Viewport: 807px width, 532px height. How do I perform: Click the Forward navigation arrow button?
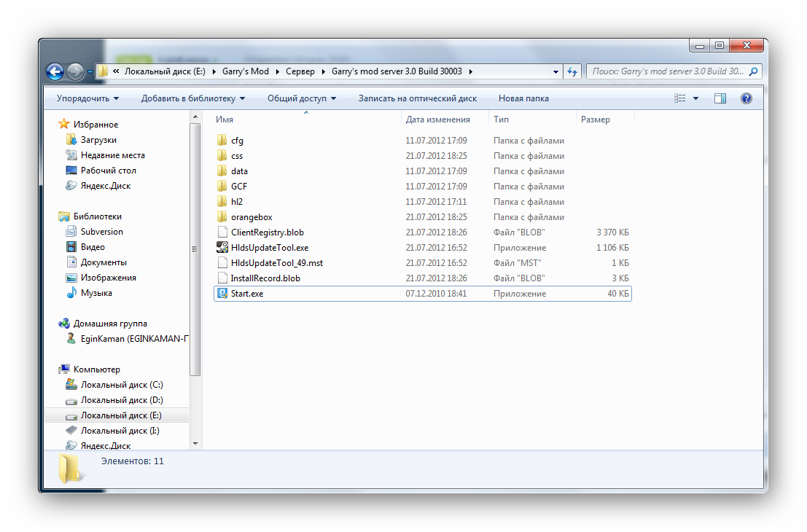(75, 71)
